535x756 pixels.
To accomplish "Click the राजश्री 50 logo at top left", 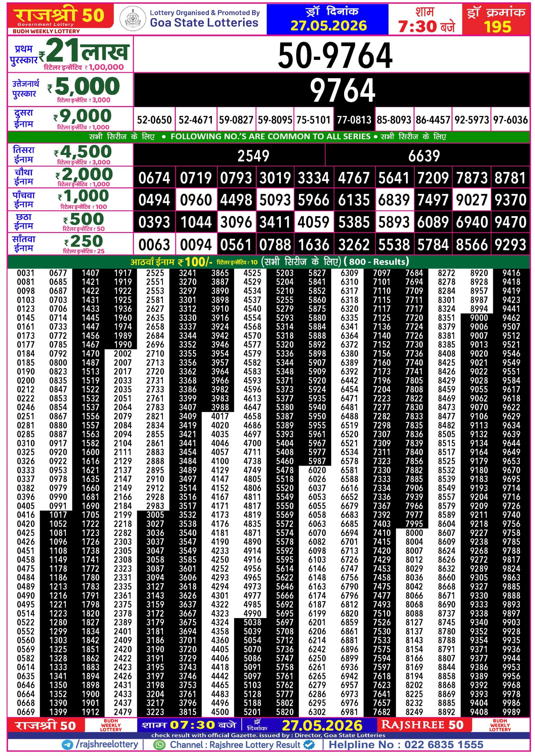I will 60,17.
